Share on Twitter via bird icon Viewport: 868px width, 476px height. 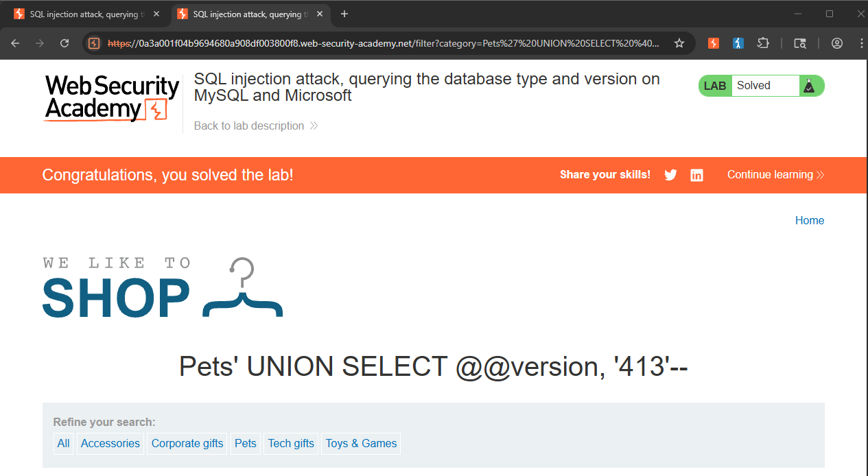[x=671, y=175]
